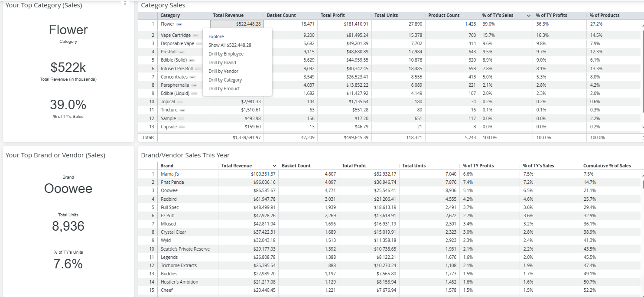The width and height of the screenshot is (644, 297).
Task: Click the Cumulative % of Sales header
Action: tap(607, 166)
